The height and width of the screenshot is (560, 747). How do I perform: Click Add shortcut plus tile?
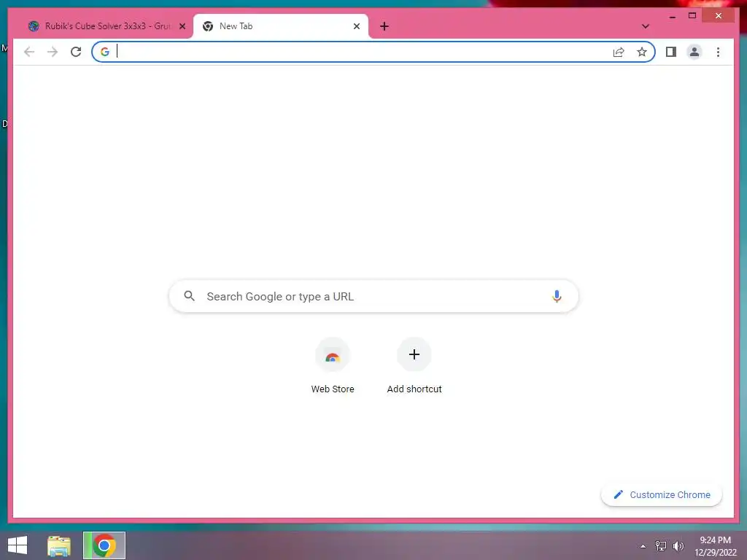(x=414, y=355)
